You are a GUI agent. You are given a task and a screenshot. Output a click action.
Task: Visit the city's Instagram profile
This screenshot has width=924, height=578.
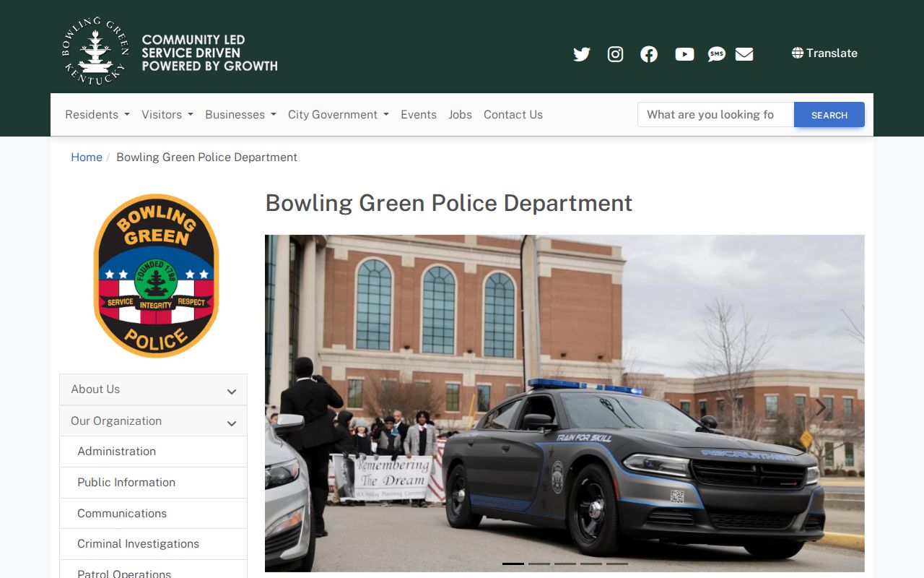coord(615,54)
